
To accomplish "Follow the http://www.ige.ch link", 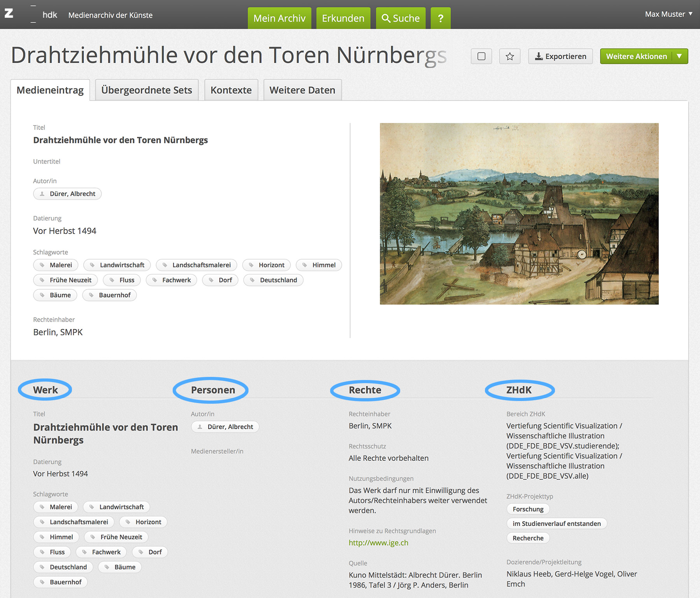I will (378, 543).
